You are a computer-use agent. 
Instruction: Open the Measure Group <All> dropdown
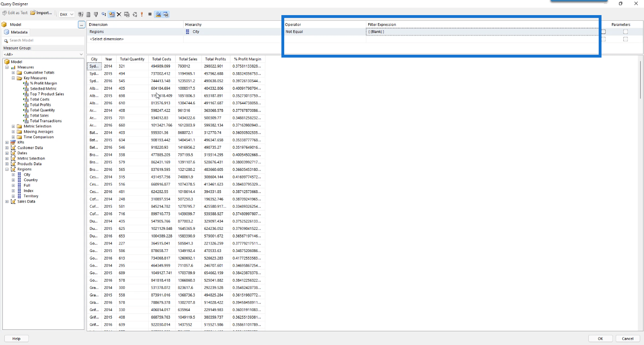43,54
